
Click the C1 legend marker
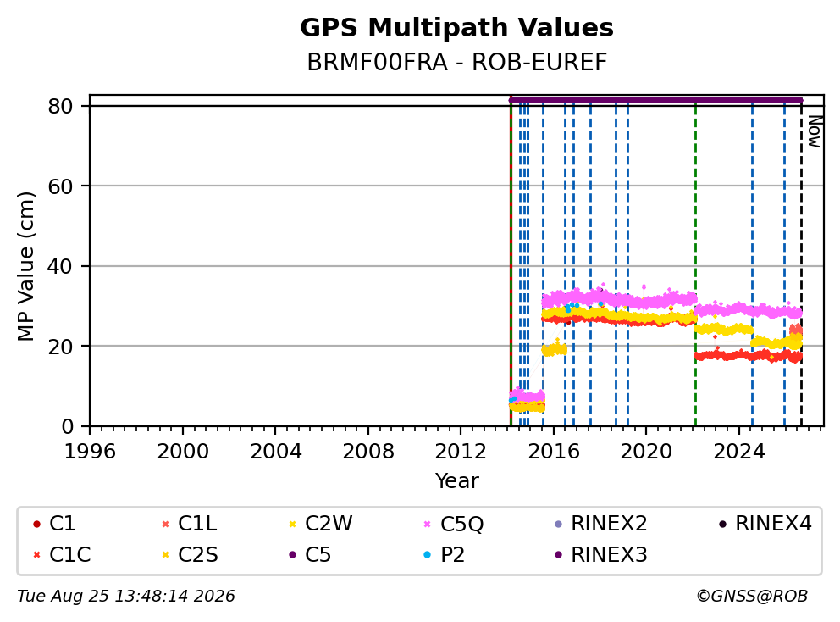pos(36,524)
